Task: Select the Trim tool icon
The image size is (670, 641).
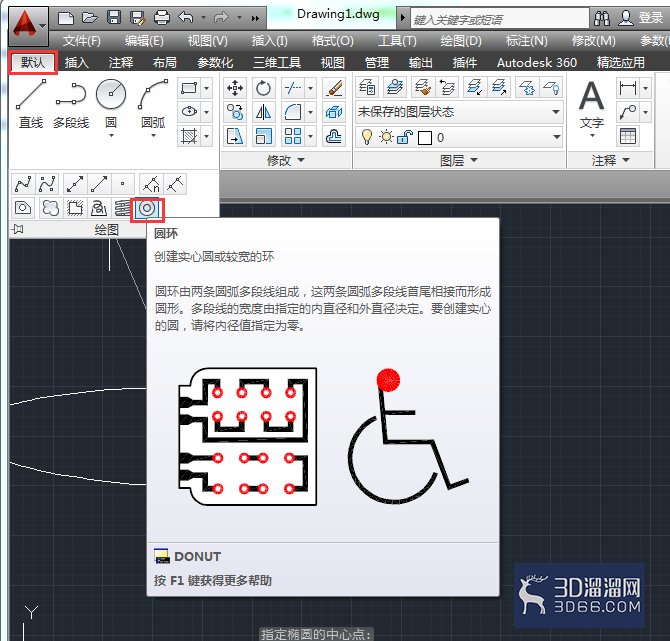Action: [x=293, y=88]
